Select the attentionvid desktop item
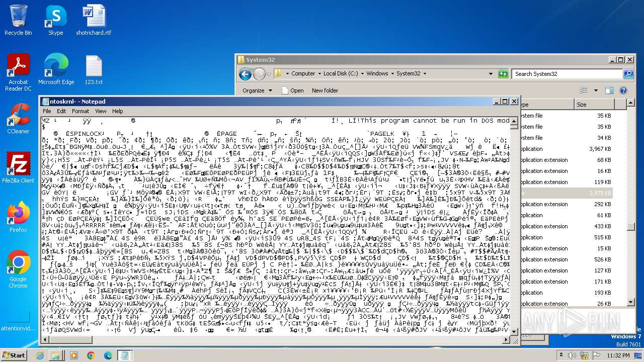 [x=18, y=321]
